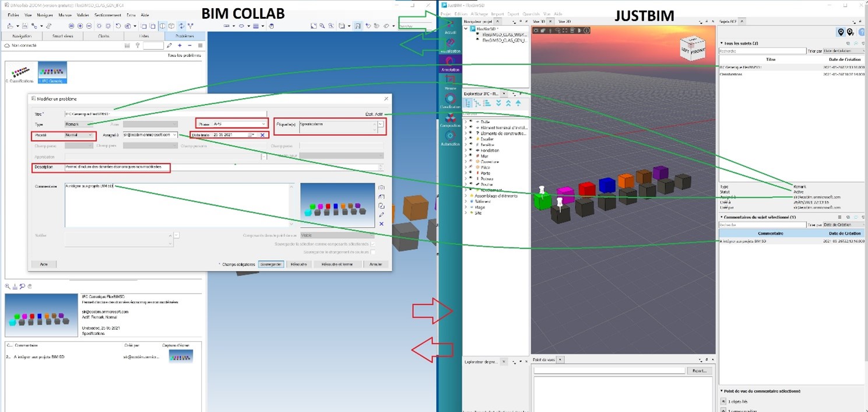Toggle visibility of Escalier in Explorateur IFC
Viewport: 868px width, 412px height.
[470, 139]
